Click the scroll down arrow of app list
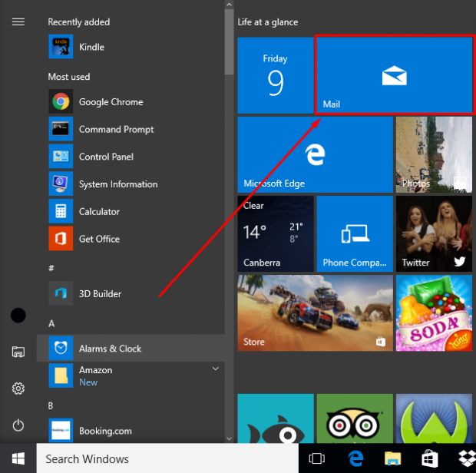 230,438
